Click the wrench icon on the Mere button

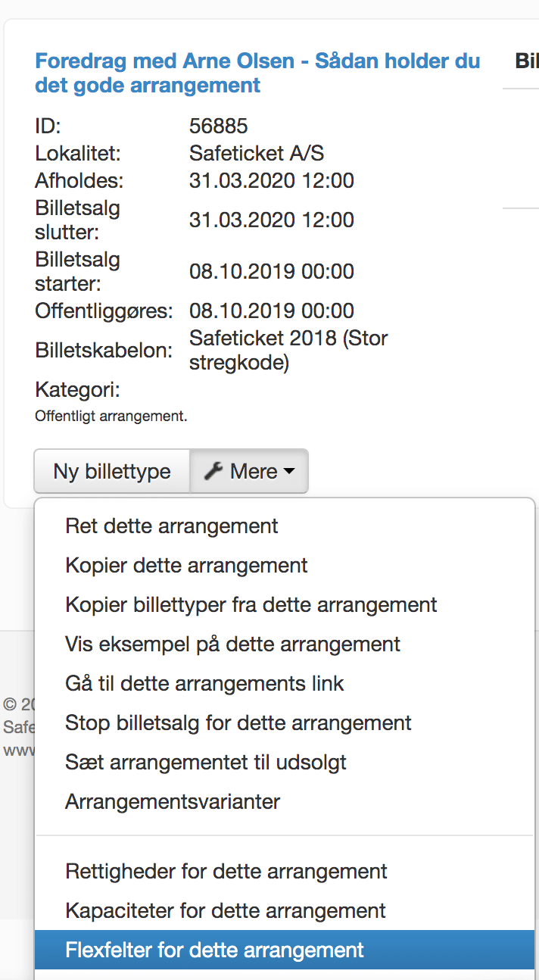pos(214,472)
